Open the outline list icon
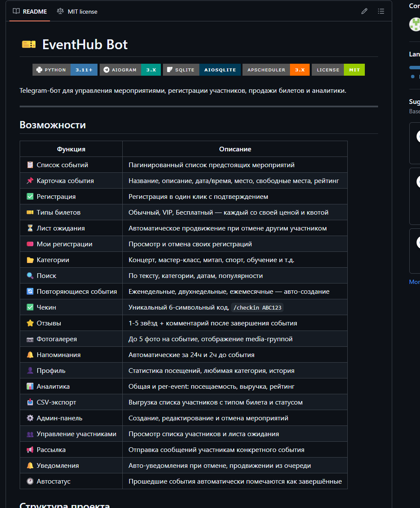The width and height of the screenshot is (420, 508). tap(381, 12)
